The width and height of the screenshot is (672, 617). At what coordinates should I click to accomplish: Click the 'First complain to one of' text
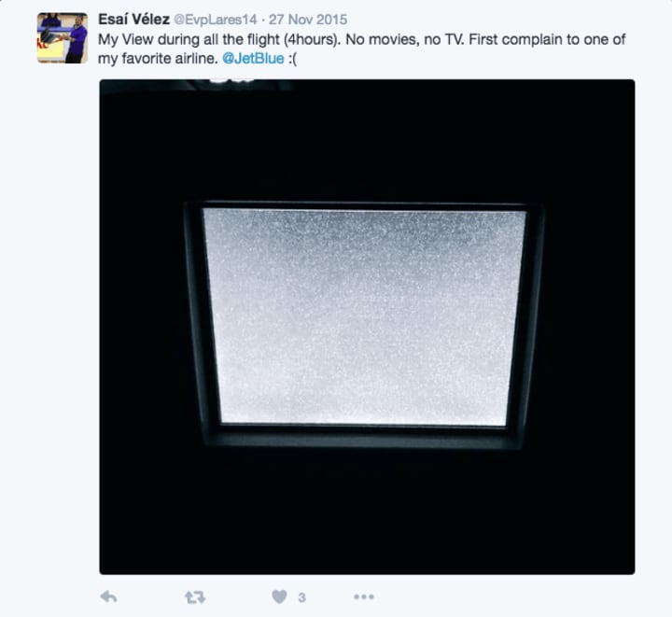point(547,39)
